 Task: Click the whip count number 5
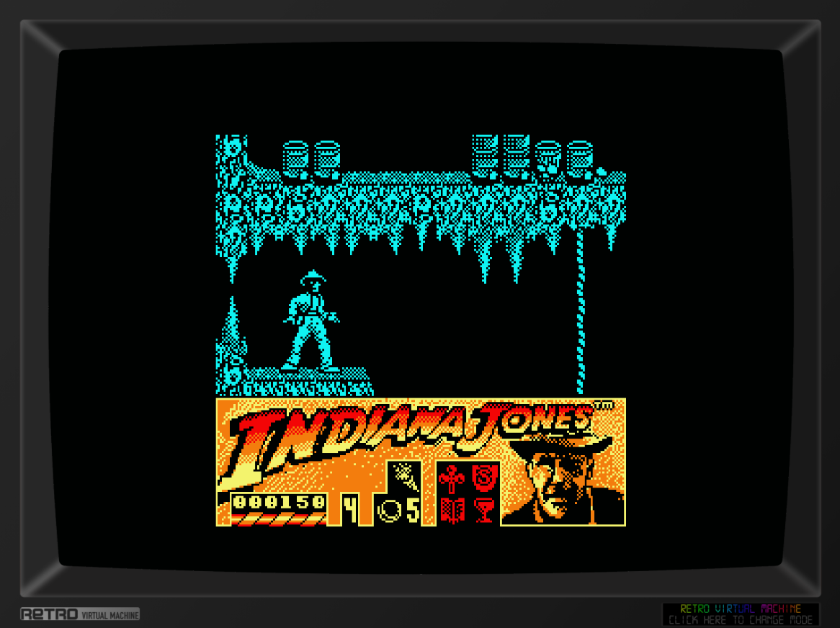click(413, 510)
